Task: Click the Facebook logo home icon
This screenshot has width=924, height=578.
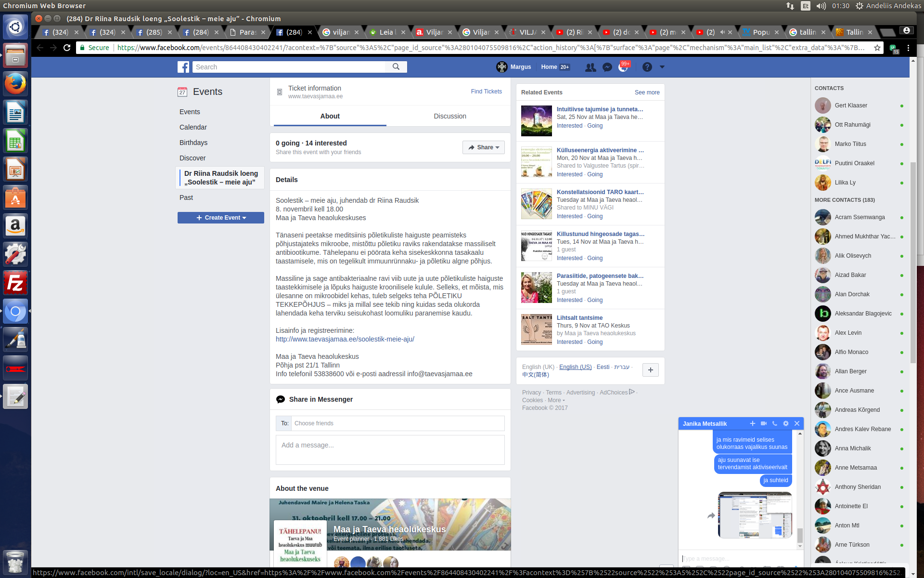Action: tap(183, 67)
